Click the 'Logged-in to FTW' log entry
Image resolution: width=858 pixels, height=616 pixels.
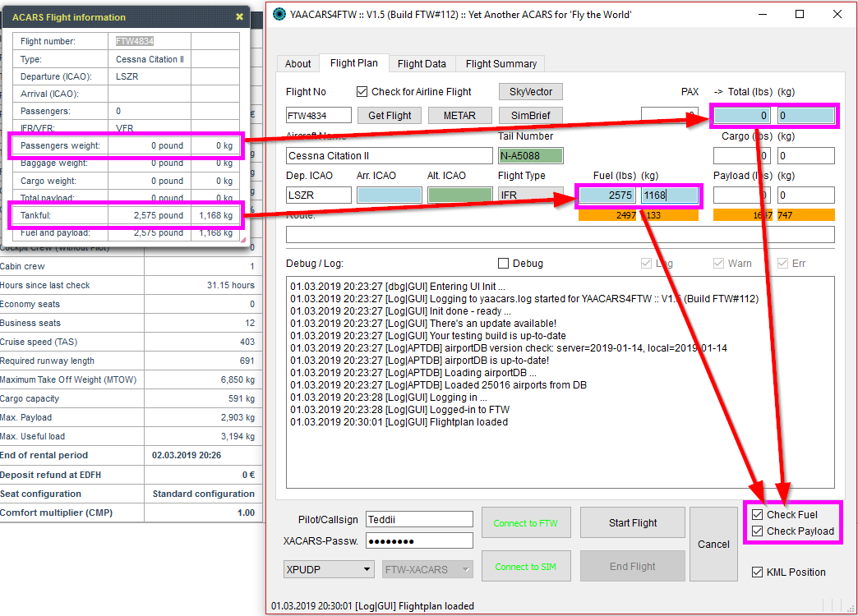(400, 410)
